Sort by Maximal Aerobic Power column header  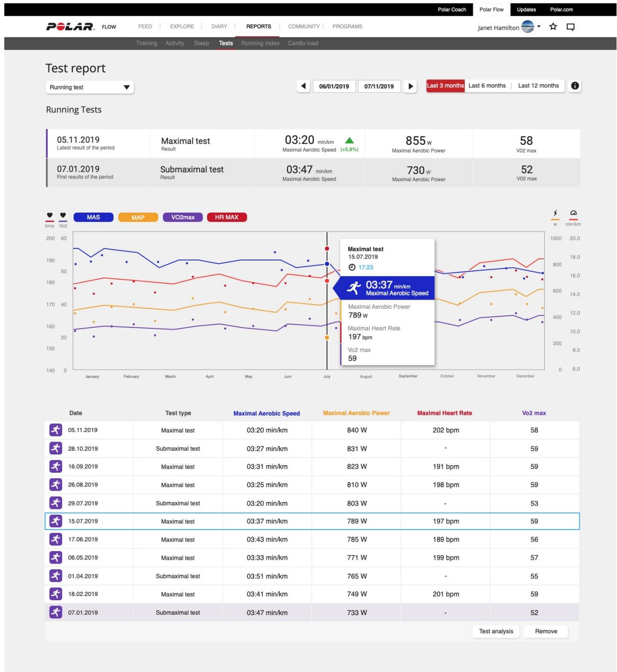(x=356, y=413)
